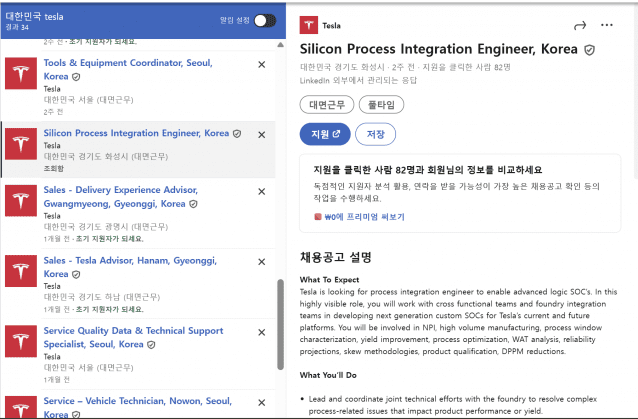The image size is (638, 419).
Task: Click the Tesla logo in job detail header
Action: (310, 25)
